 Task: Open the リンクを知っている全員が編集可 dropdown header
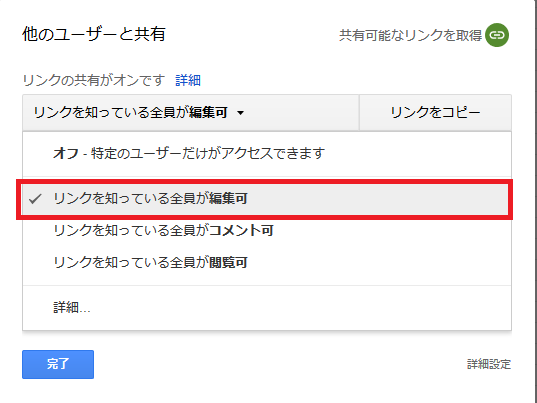(x=191, y=113)
